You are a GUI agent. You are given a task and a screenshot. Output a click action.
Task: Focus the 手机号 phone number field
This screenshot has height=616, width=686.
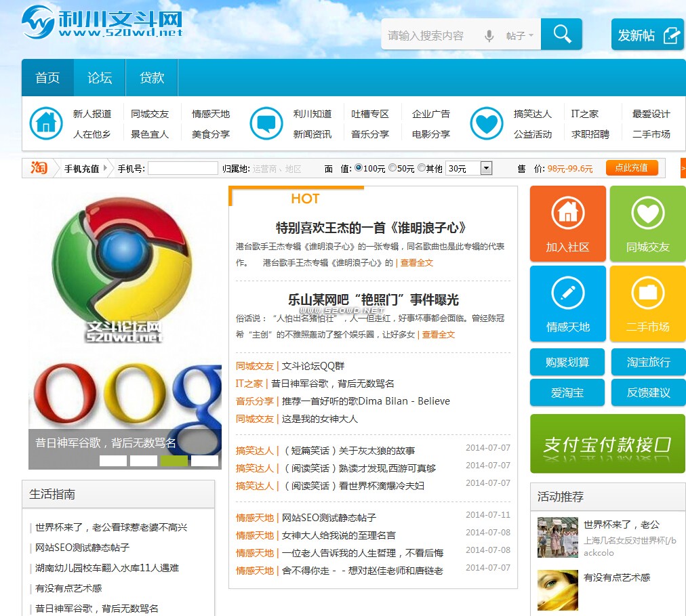pos(183,168)
